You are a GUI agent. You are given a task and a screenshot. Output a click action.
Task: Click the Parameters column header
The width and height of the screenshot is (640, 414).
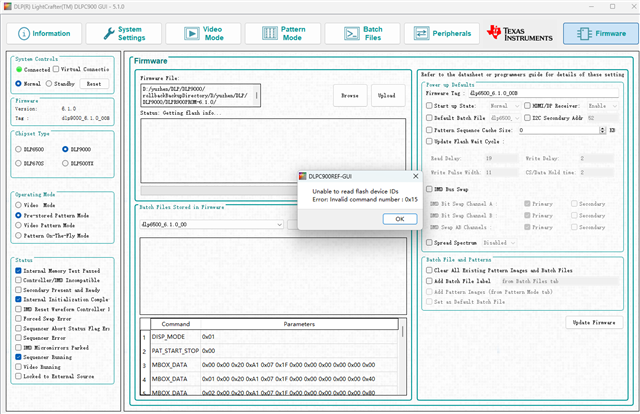pos(299,324)
